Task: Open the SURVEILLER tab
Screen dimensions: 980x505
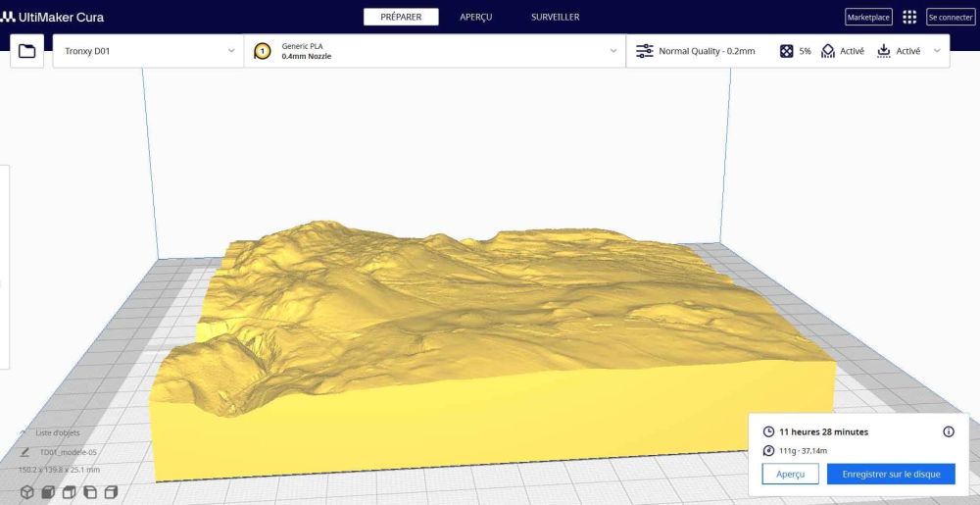Action: point(555,17)
